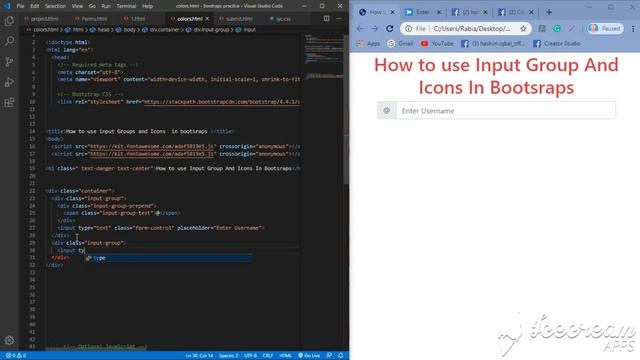The image size is (640, 360).
Task: Open the Terminal menu in VS Code
Action: 126,6
